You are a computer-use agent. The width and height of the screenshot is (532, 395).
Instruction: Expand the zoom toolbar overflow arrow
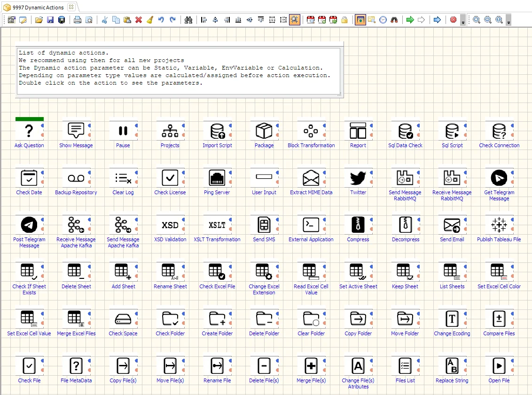[508, 23]
